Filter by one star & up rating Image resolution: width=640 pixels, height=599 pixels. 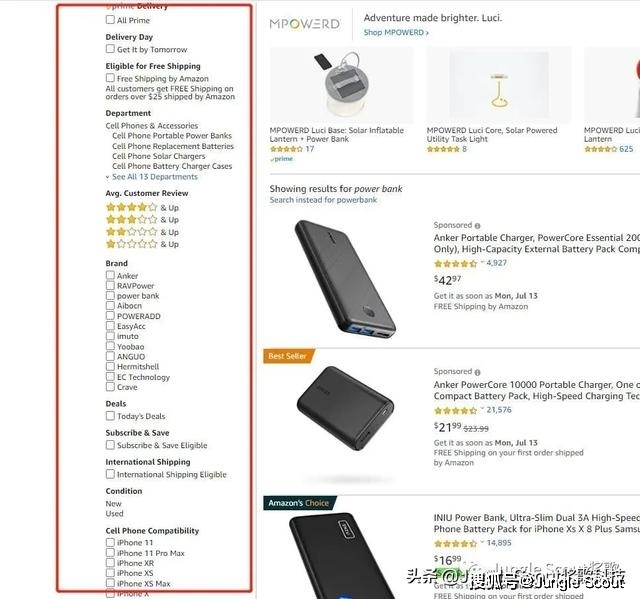(142, 244)
